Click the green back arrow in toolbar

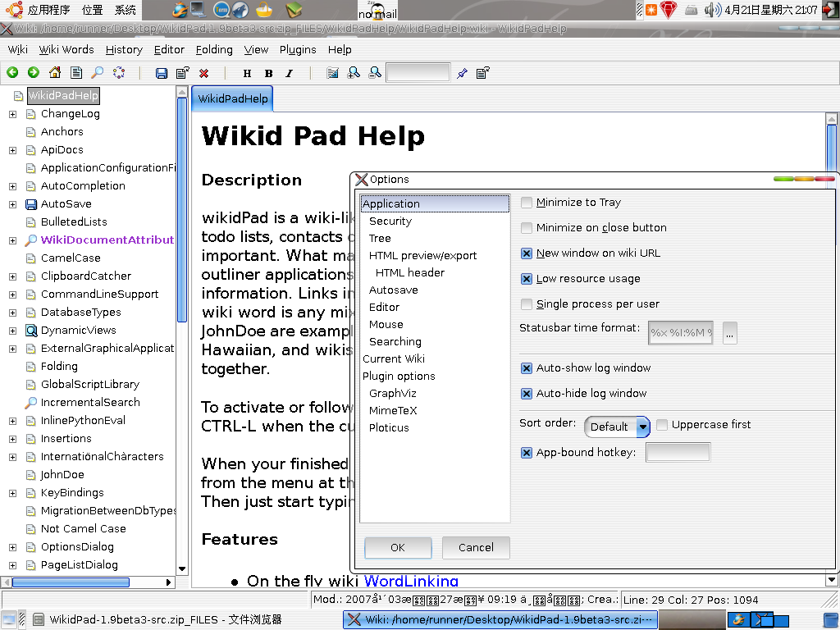pos(12,72)
